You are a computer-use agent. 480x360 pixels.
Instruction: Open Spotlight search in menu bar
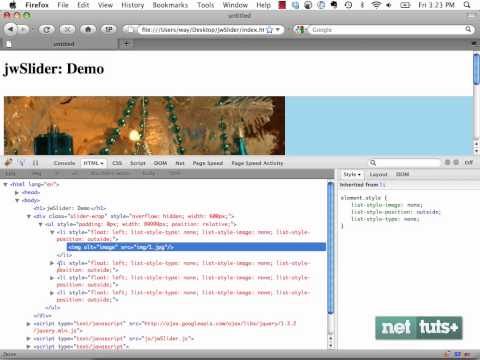pos(467,5)
